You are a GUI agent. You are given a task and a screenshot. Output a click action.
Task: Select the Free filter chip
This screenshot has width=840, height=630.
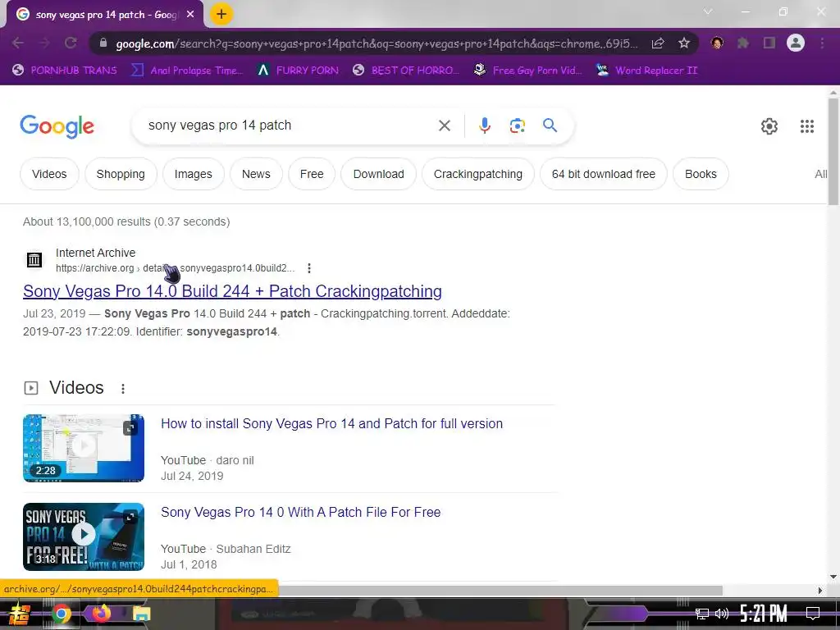pos(312,174)
